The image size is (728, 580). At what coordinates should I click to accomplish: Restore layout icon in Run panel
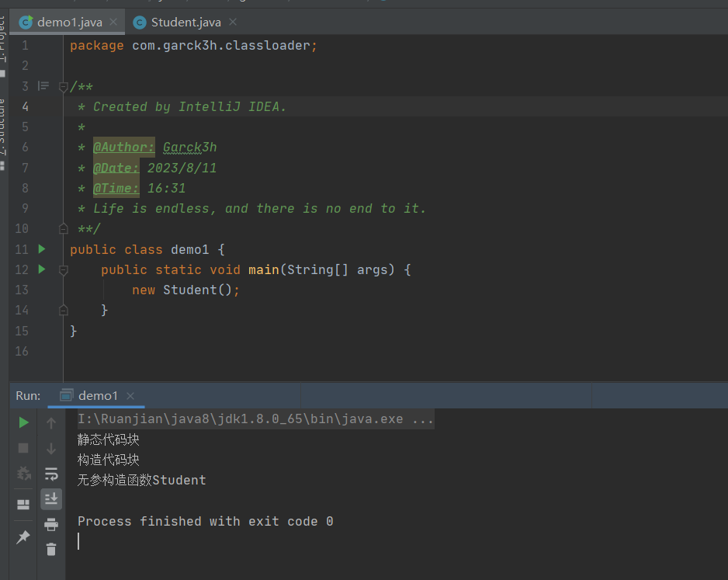23,505
